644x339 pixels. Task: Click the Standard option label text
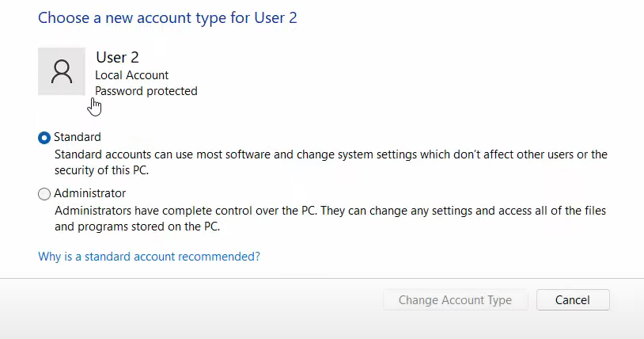click(x=78, y=137)
